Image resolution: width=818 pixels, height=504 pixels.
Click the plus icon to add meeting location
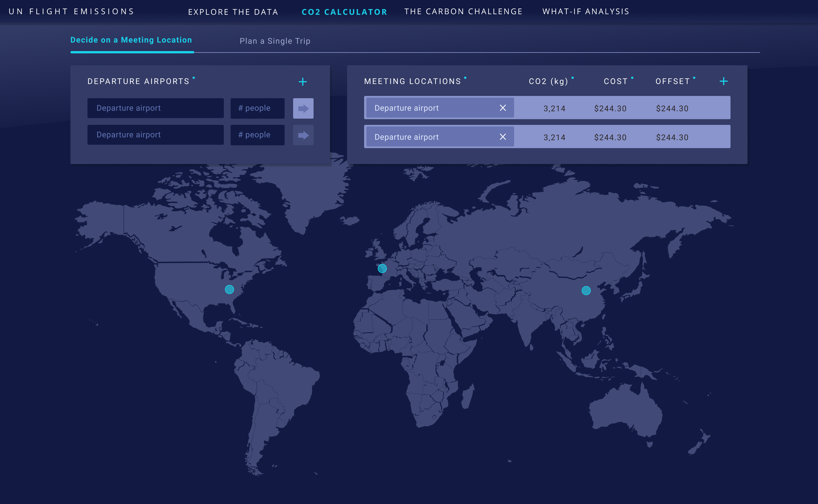point(723,81)
